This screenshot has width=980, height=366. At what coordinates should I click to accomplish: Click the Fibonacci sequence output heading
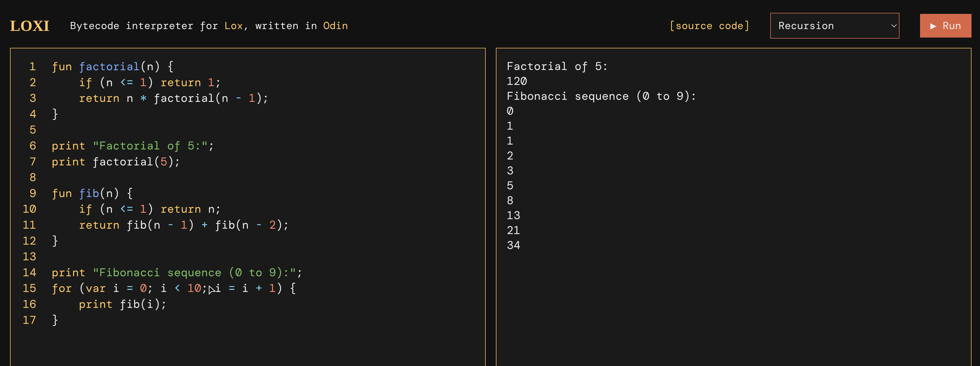pyautogui.click(x=601, y=96)
